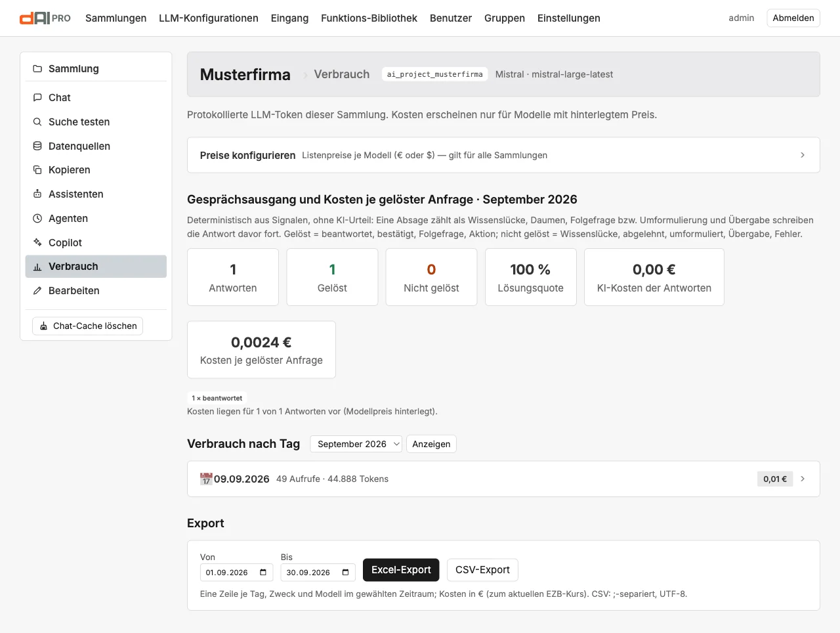Click the ai_project_musterfirma tag
Viewport: 840px width, 633px height.
(x=435, y=74)
